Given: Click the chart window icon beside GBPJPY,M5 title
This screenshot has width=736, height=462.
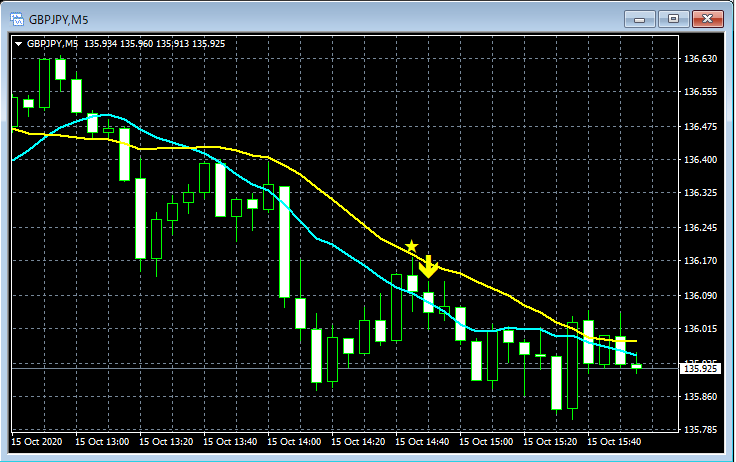Looking at the screenshot, I should coord(17,19).
